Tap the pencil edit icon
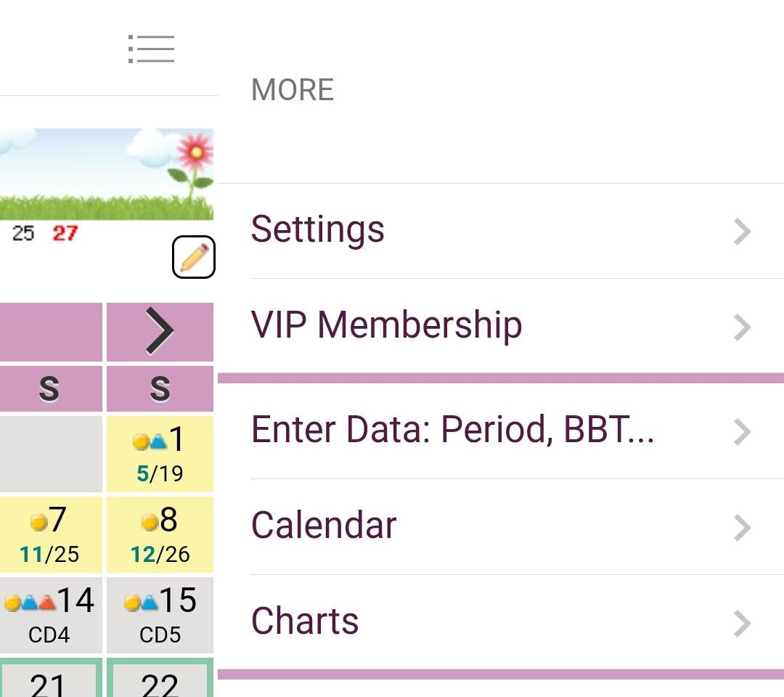This screenshot has width=784, height=697. pos(194,257)
